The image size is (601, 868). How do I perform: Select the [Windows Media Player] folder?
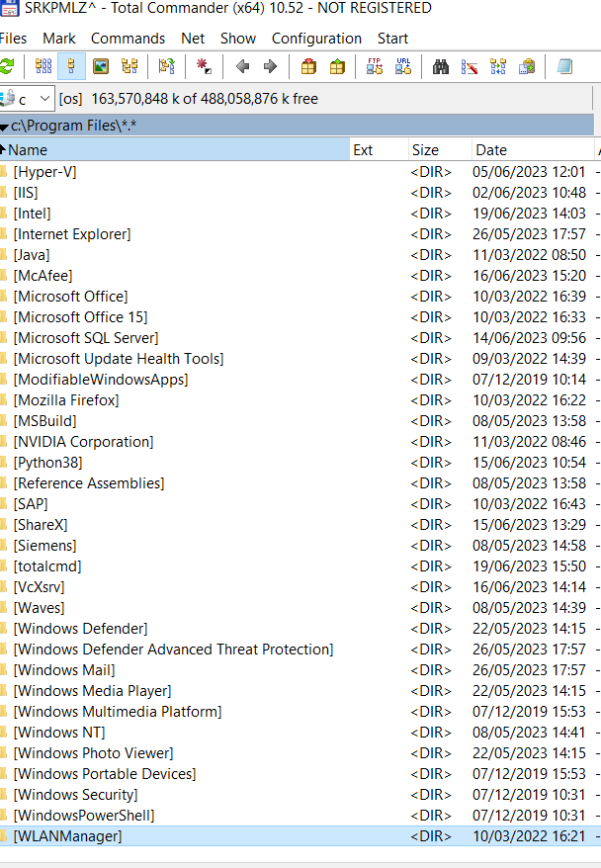(92, 691)
